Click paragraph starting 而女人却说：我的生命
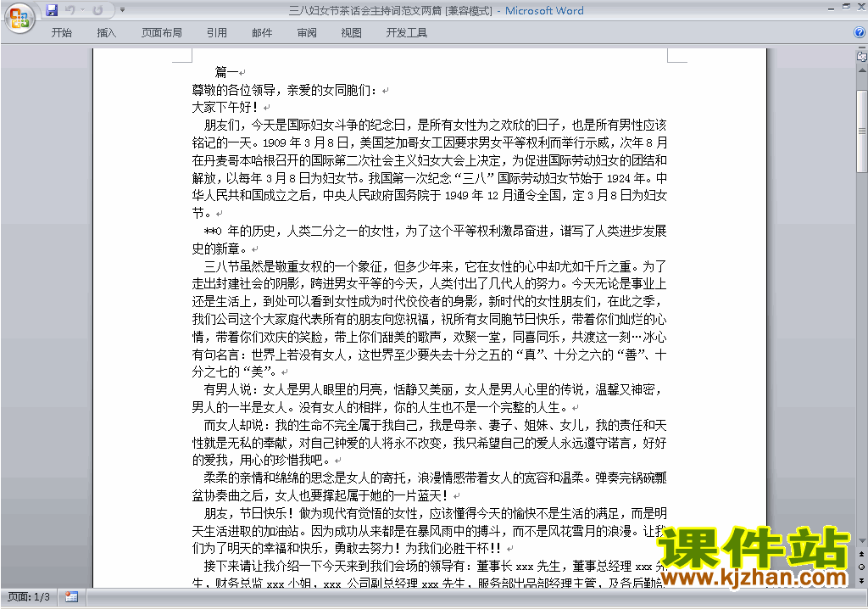This screenshot has height=609, width=868. (429, 442)
